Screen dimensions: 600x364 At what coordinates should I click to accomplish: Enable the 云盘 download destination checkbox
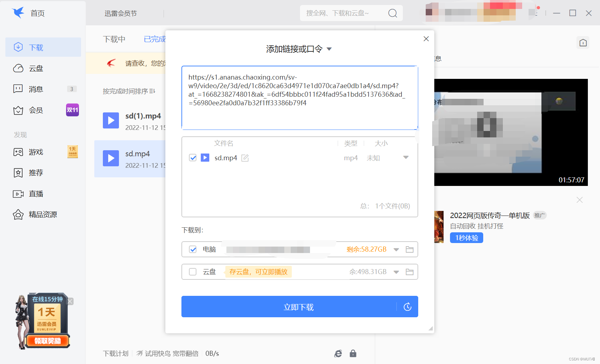pyautogui.click(x=193, y=272)
